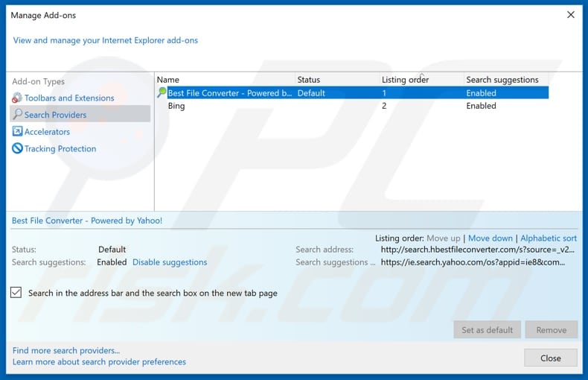Open Find more search providers link
The height and width of the screenshot is (380, 588).
click(66, 350)
